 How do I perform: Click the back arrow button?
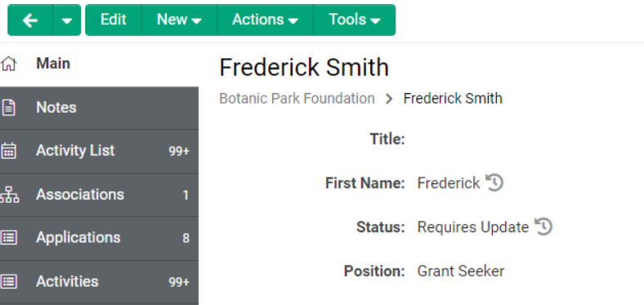30,20
